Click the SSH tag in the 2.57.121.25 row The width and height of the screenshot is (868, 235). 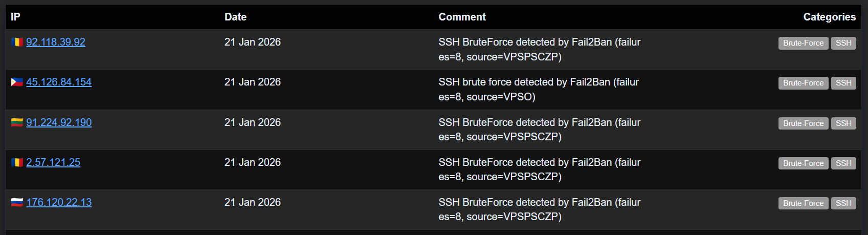click(x=843, y=163)
